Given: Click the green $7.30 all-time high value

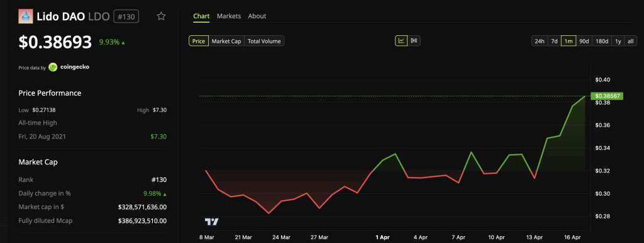Looking at the screenshot, I should pos(158,136).
